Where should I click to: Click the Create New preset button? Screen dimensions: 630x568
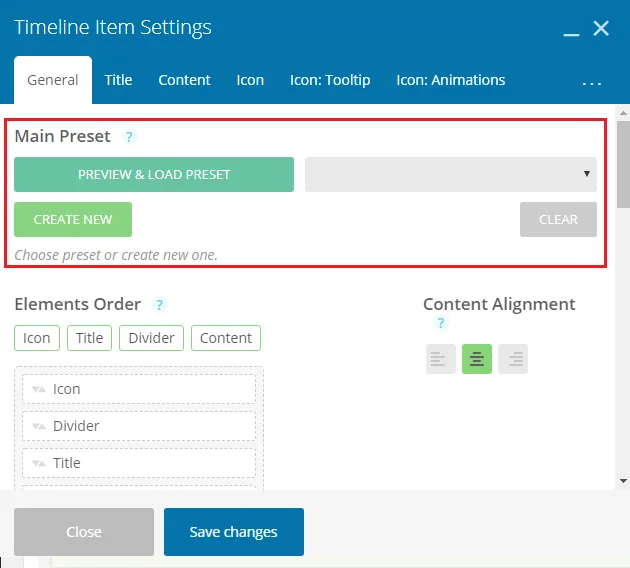[73, 219]
